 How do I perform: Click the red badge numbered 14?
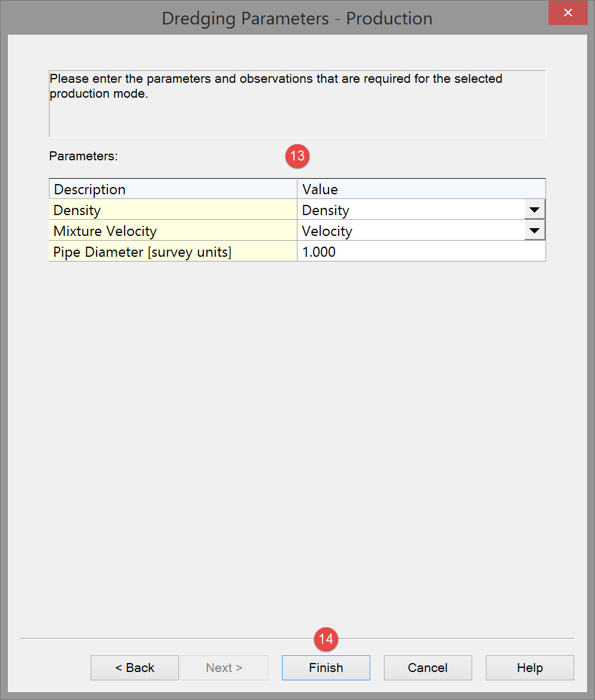coord(326,639)
